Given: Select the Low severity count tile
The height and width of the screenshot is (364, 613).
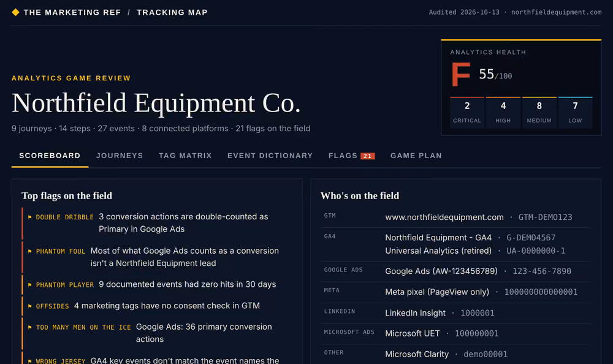Looking at the screenshot, I should coord(575,112).
